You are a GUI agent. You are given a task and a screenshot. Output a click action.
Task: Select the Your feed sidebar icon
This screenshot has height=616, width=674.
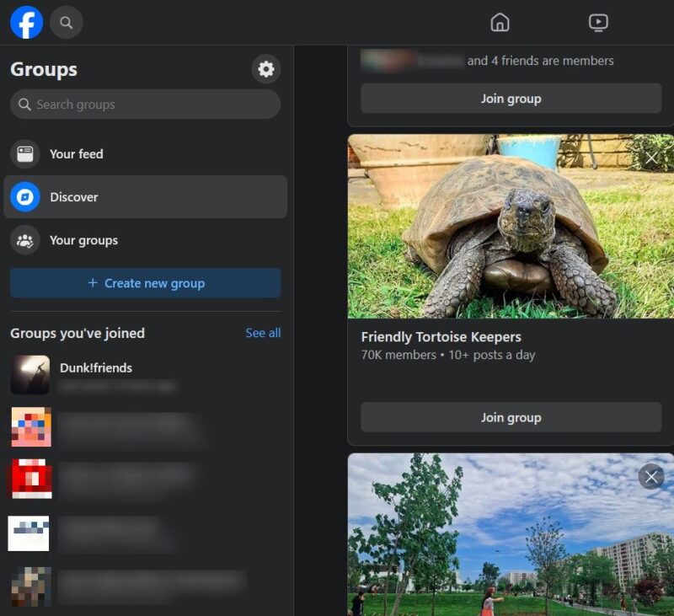(x=25, y=154)
